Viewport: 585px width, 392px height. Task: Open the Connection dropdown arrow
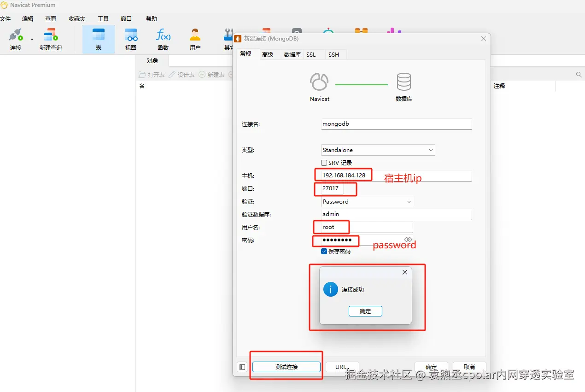coord(32,39)
